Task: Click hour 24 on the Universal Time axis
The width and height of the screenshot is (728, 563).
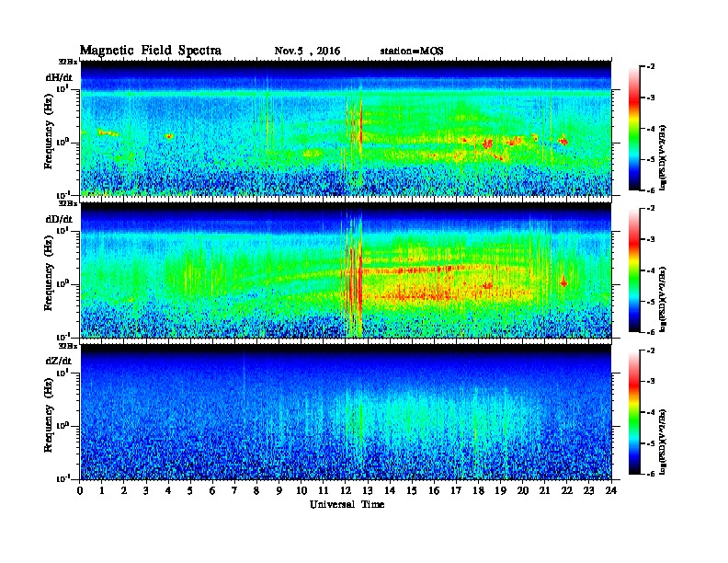Action: point(611,491)
